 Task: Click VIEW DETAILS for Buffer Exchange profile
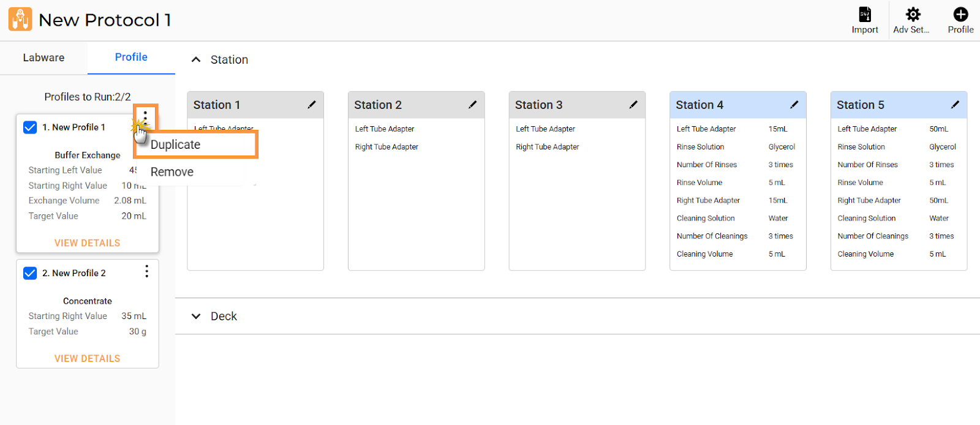(x=87, y=243)
